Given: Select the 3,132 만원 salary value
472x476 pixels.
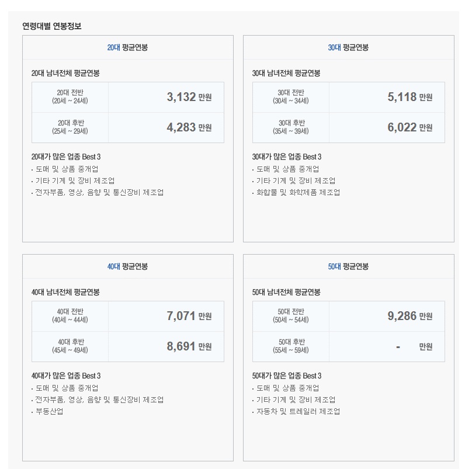Looking at the screenshot, I should [x=189, y=97].
